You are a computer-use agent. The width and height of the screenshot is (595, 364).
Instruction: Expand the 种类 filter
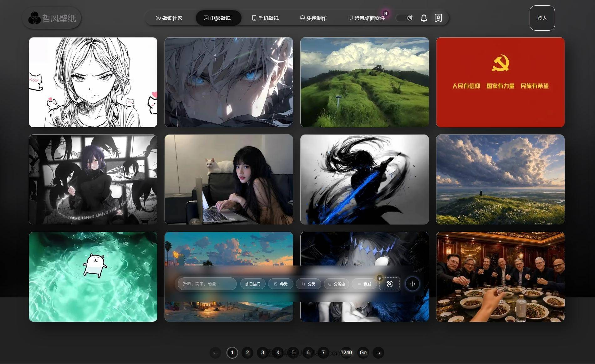click(281, 284)
